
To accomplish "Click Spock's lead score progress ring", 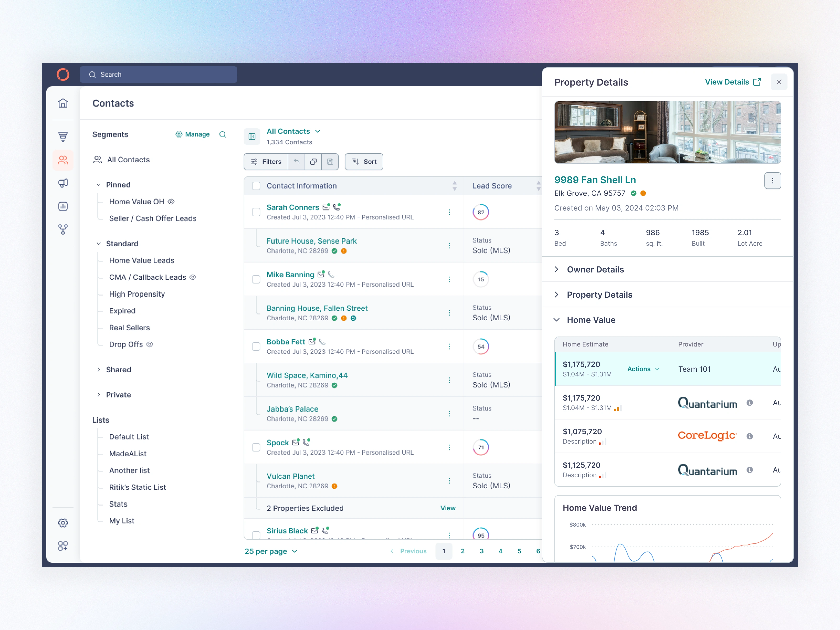I will (x=481, y=447).
